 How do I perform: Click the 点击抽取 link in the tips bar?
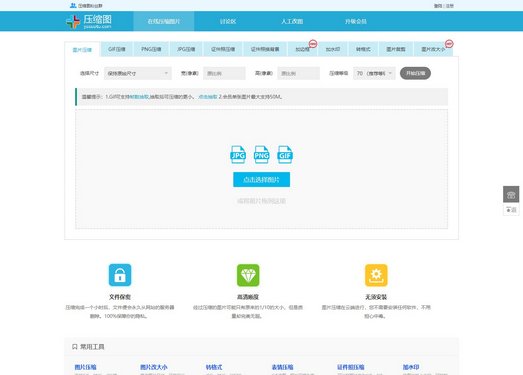(207, 97)
